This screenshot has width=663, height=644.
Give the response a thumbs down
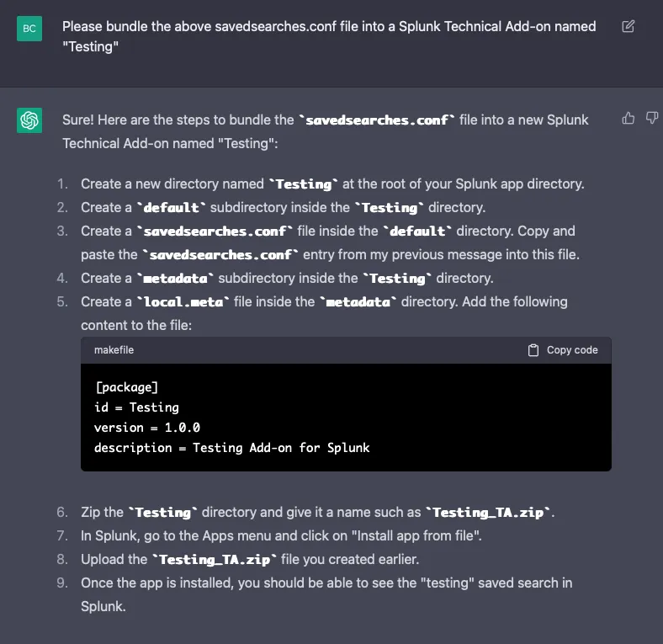(651, 118)
